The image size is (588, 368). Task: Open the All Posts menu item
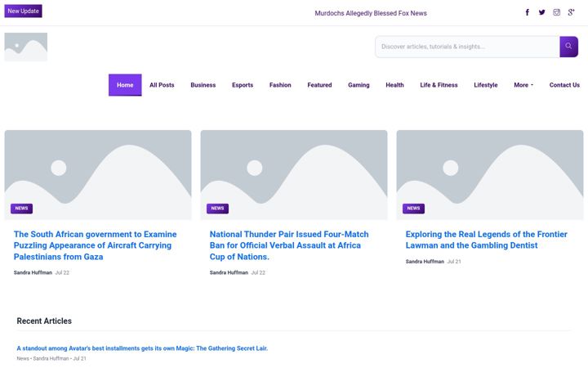pyautogui.click(x=162, y=85)
